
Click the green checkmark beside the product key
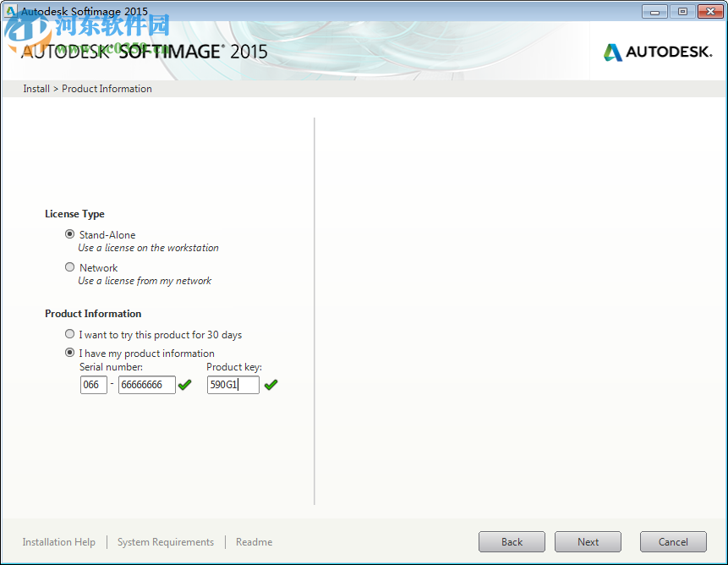(x=271, y=385)
